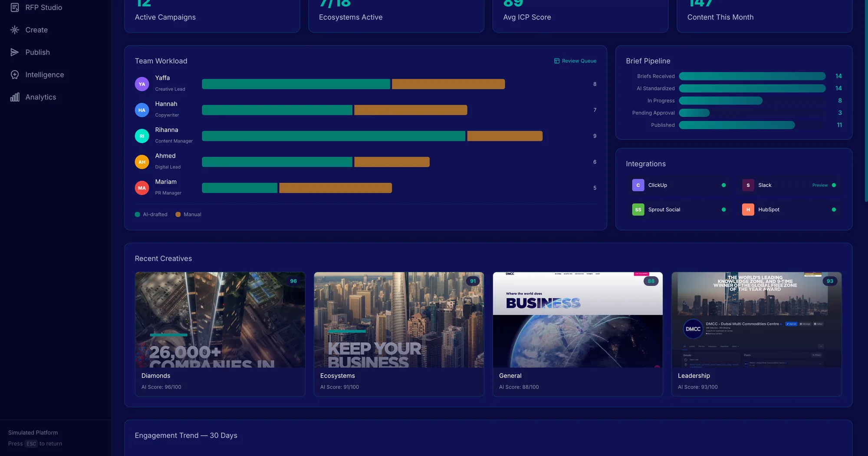868x456 pixels.
Task: Open the Diamonds creative thumbnail
Action: 220,320
